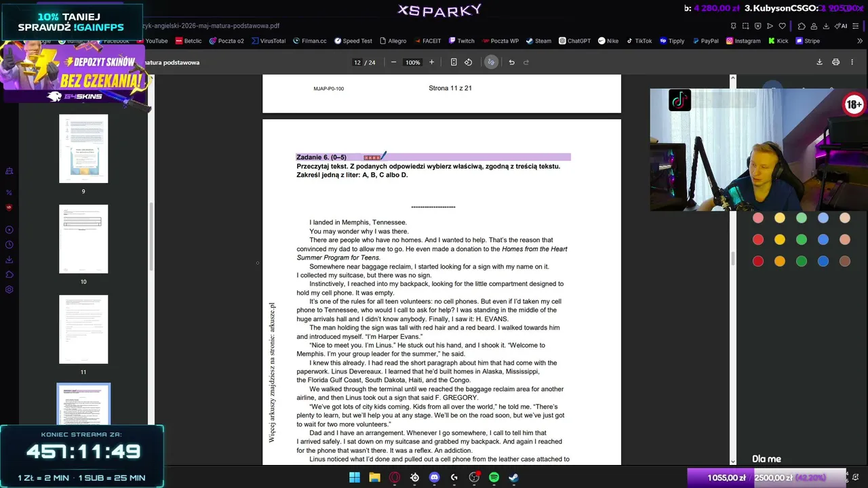
Task: Open Settings gear icon in browser sidebar
Action: [9, 289]
